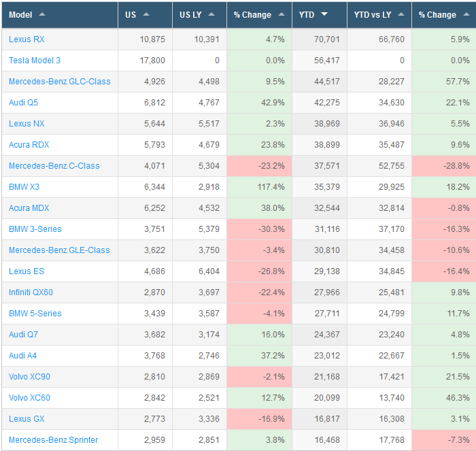
Task: Open the Lexus ES link
Action: 27,271
